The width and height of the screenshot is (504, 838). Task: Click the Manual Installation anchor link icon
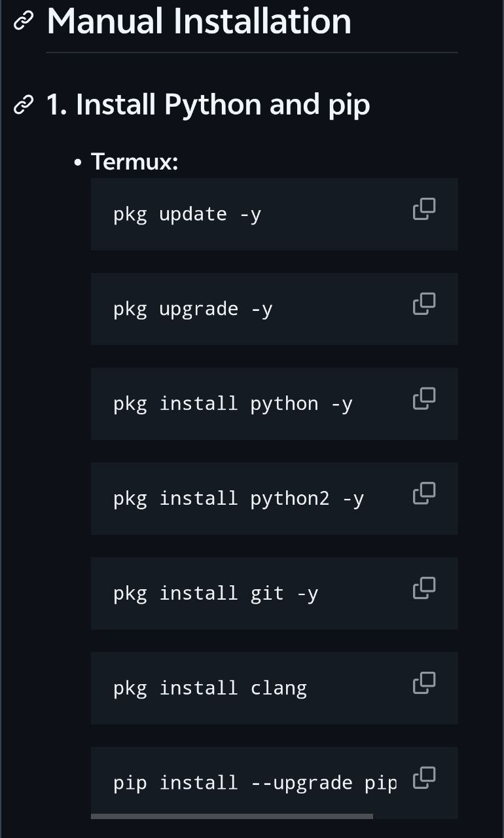[24, 21]
